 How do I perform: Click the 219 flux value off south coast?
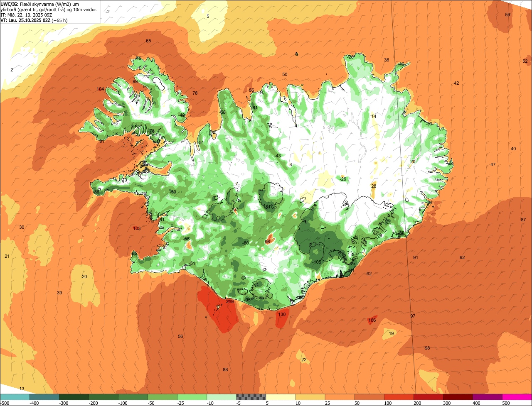pos(230,302)
